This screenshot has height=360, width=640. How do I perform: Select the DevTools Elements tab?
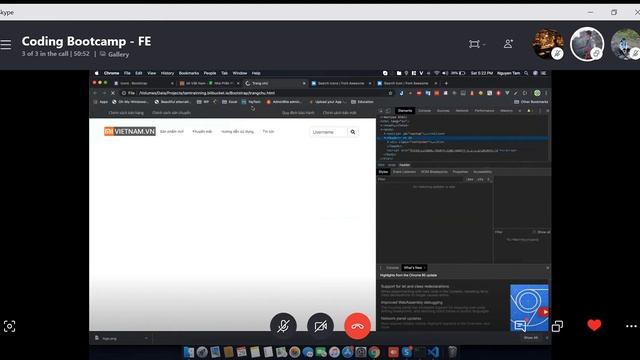[x=405, y=111]
